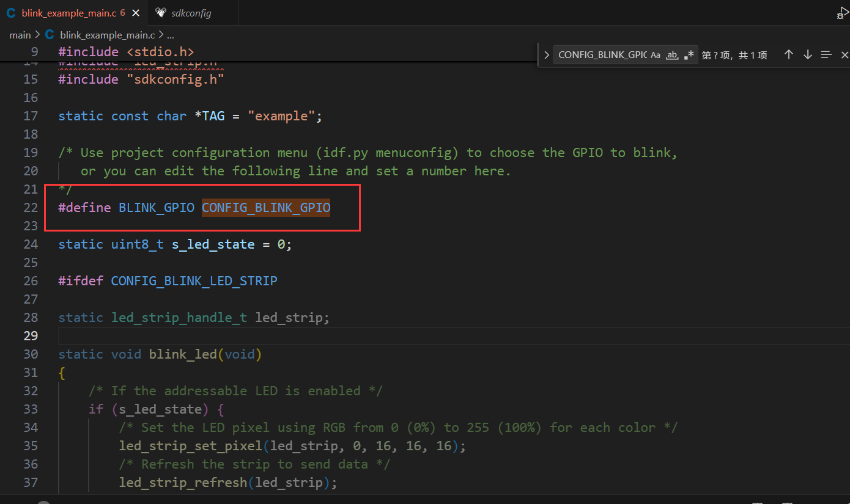850x504 pixels.
Task: Jump to next match in find widget
Action: [x=807, y=55]
